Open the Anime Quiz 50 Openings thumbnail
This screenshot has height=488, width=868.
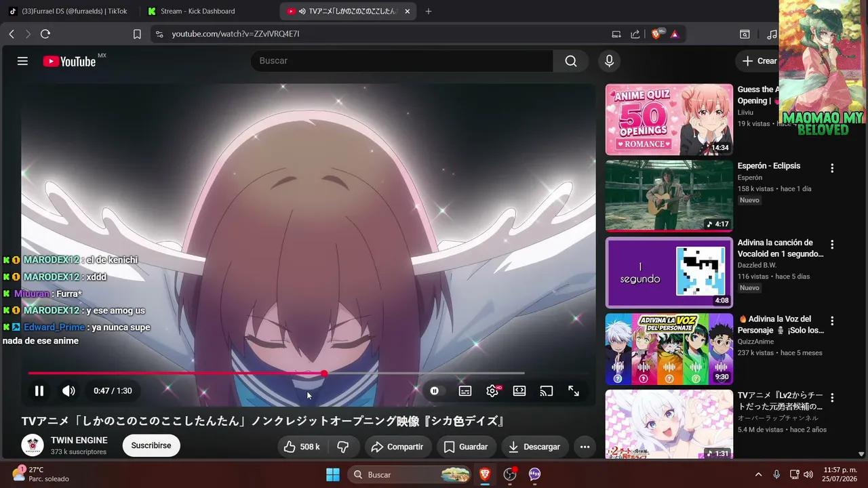(669, 119)
